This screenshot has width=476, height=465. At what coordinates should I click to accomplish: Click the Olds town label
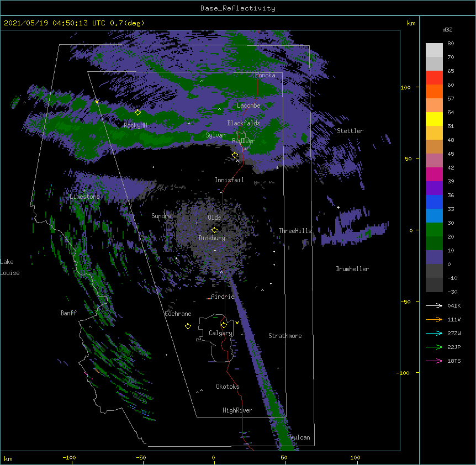[214, 218]
